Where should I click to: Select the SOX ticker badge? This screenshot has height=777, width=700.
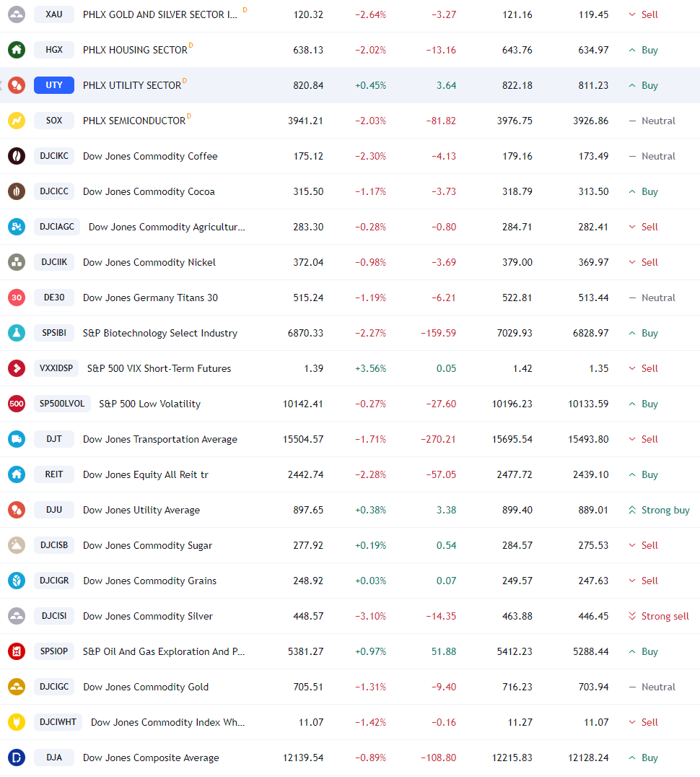pos(54,121)
